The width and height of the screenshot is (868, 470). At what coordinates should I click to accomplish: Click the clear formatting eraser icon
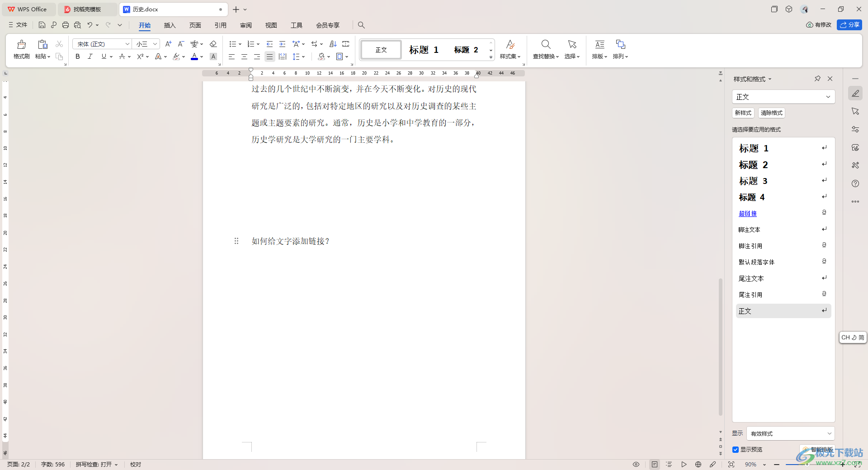pyautogui.click(x=213, y=44)
